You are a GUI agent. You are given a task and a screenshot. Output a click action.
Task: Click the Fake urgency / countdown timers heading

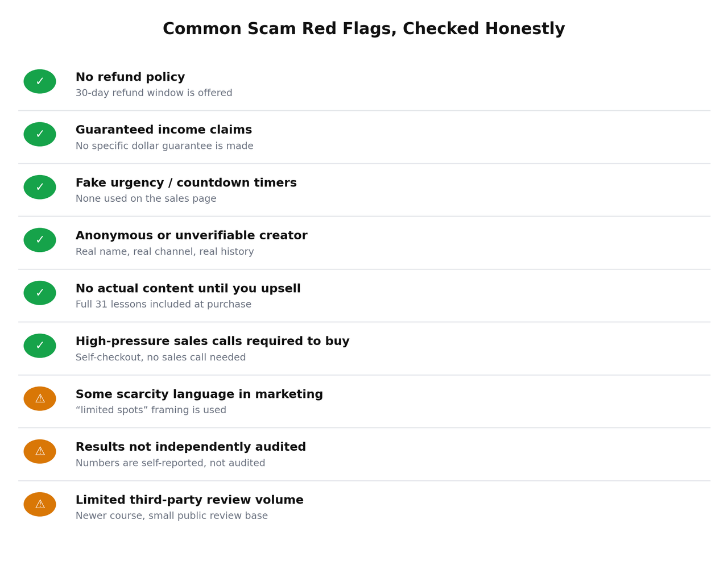(186, 183)
